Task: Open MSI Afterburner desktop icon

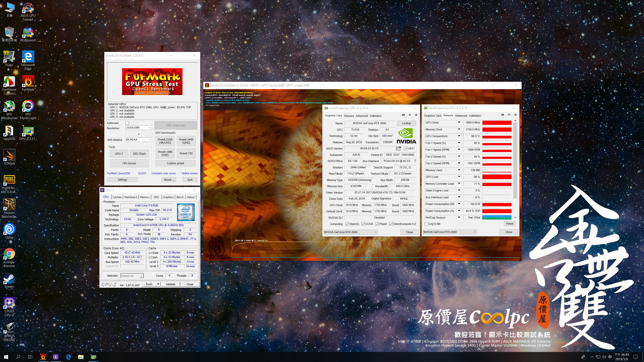Action: point(9,110)
